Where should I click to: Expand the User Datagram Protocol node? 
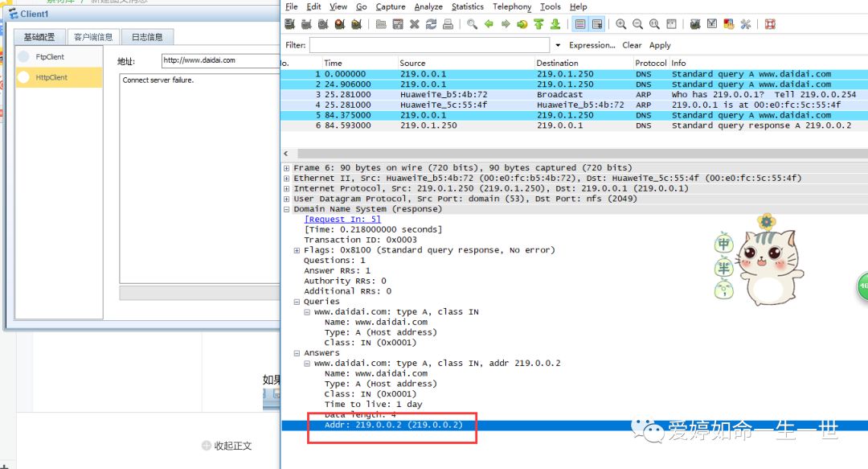pos(286,199)
